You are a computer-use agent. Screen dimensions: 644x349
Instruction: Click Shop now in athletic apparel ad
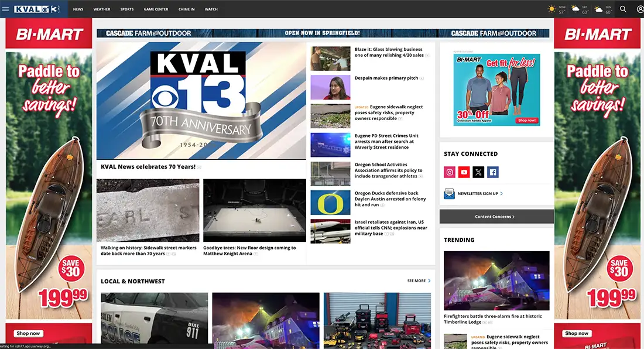pyautogui.click(x=527, y=120)
